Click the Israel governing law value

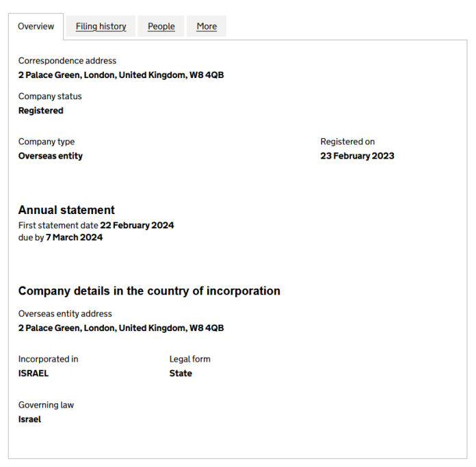click(x=30, y=419)
